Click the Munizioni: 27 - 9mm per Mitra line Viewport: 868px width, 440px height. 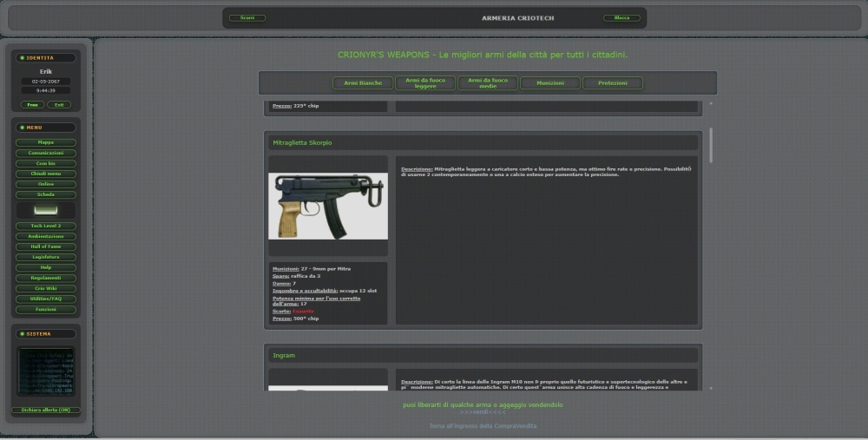[x=312, y=269]
